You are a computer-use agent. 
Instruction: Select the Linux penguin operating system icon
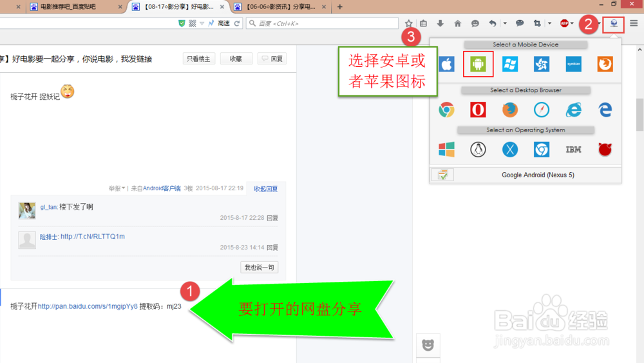click(x=478, y=150)
